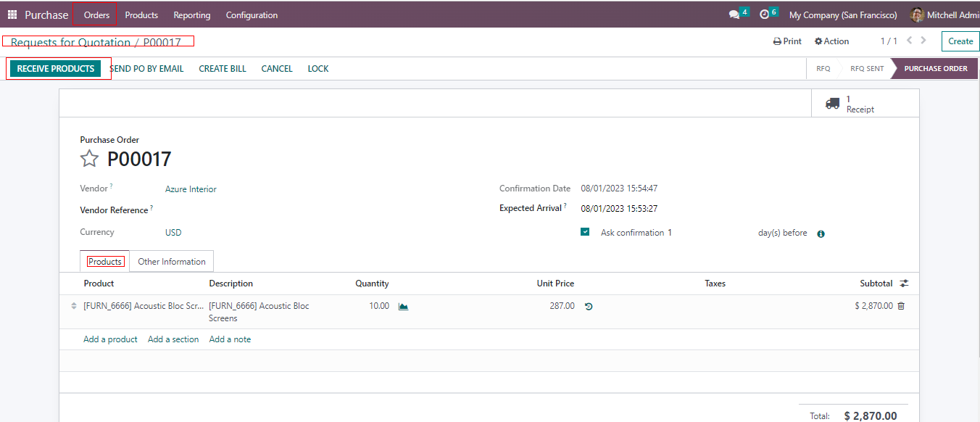The width and height of the screenshot is (980, 422).
Task: Open the apps grid menu icon
Action: [12, 15]
